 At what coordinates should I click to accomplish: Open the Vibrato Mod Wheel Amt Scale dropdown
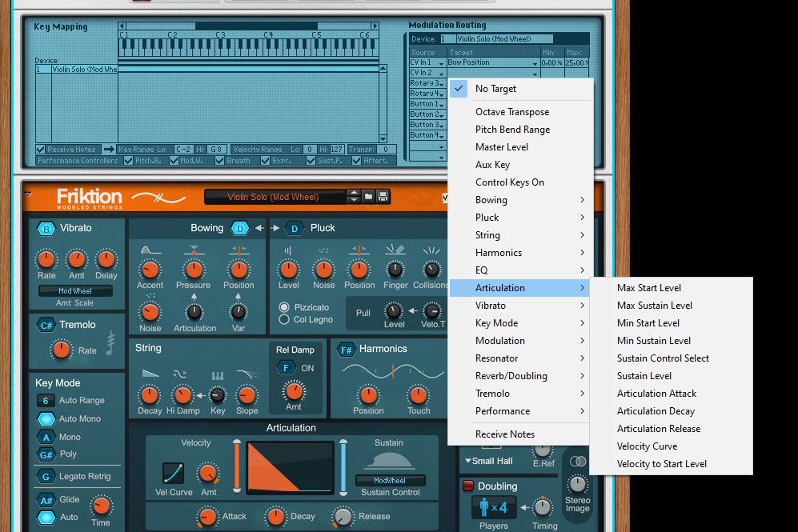(x=75, y=291)
